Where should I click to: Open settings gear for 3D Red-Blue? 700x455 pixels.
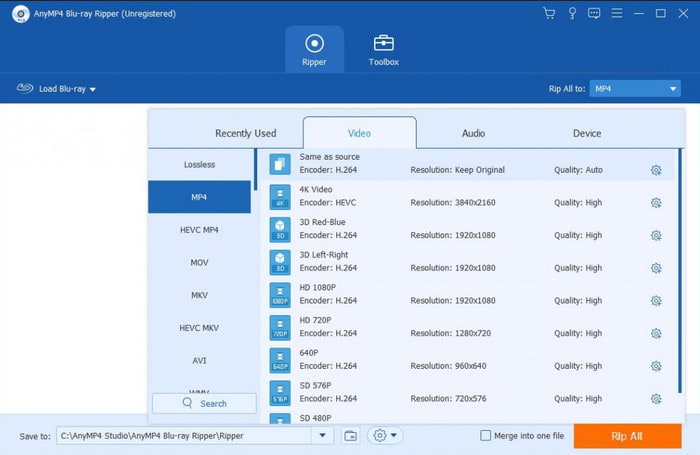[656, 235]
